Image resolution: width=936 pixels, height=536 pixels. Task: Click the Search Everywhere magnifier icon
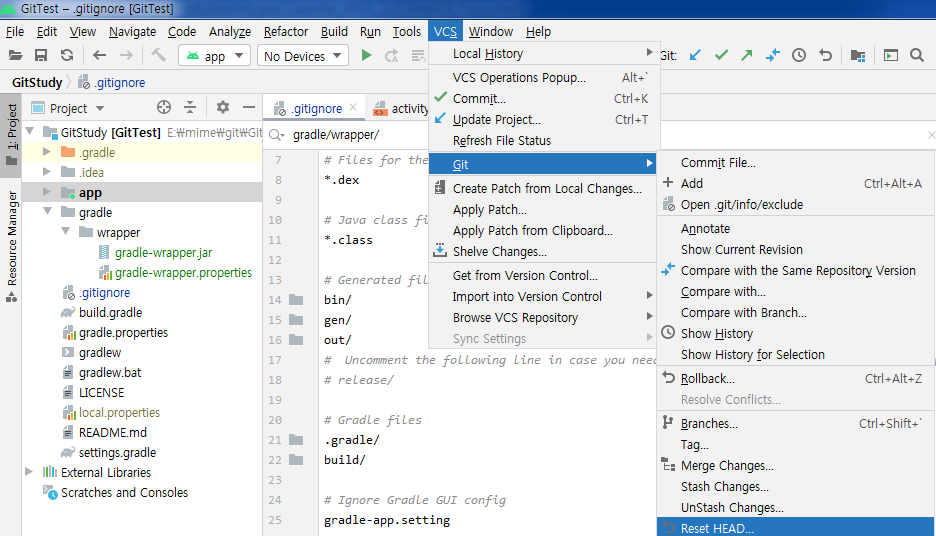tap(917, 56)
